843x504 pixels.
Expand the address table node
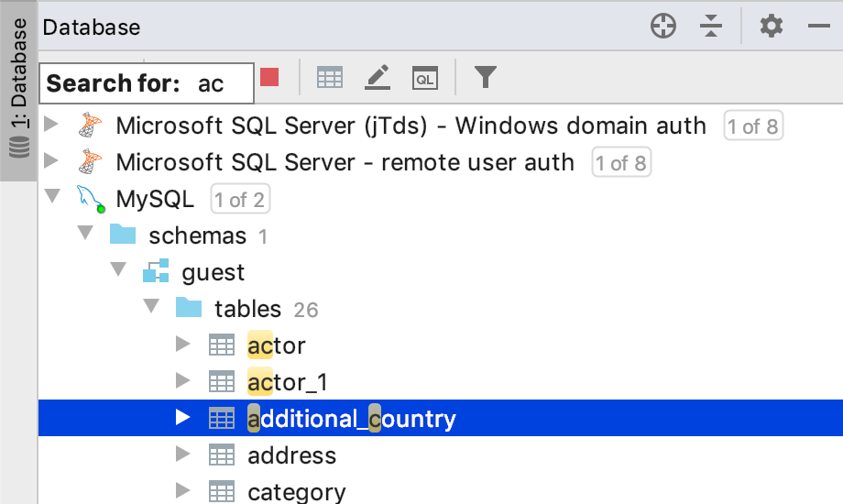pyautogui.click(x=182, y=454)
